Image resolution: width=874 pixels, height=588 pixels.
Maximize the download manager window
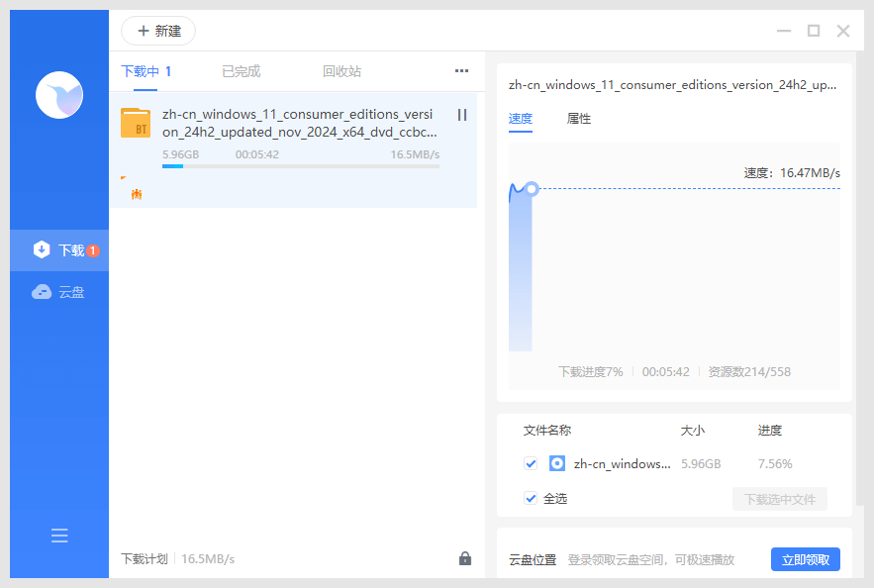coord(814,31)
